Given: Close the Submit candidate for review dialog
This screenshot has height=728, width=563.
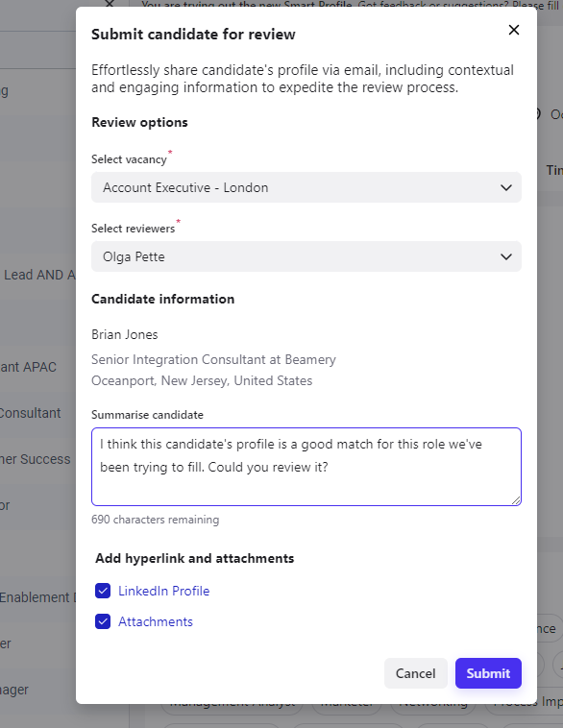Looking at the screenshot, I should click(x=514, y=30).
